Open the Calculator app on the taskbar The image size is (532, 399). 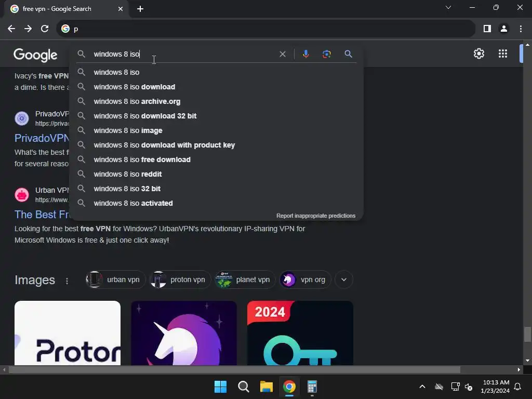312,387
